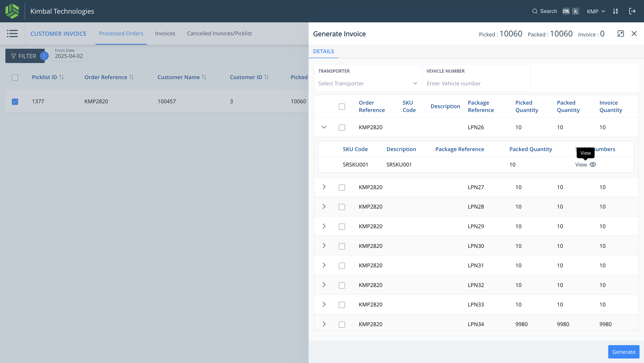
Task: Check the LPN33 row checkbox
Action: tap(342, 305)
